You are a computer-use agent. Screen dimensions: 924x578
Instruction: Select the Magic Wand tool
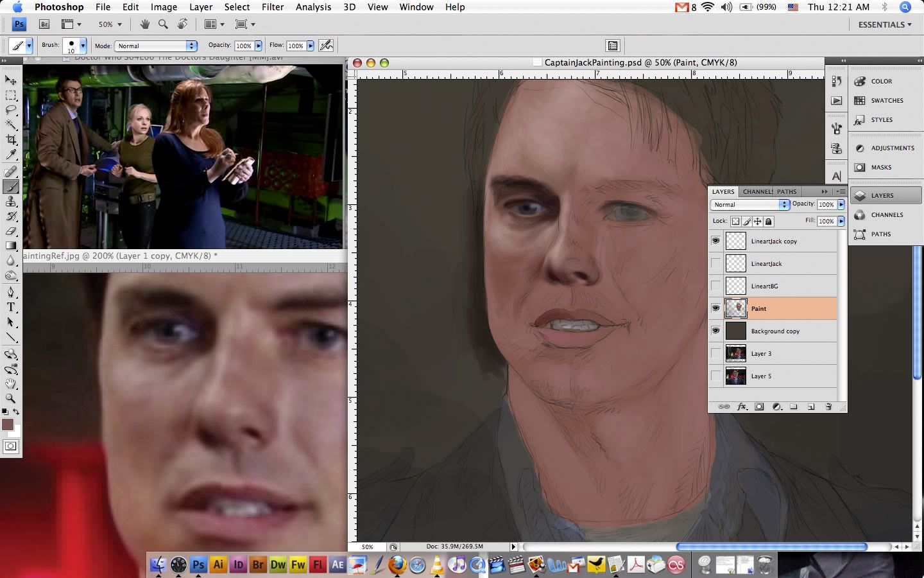tap(11, 125)
